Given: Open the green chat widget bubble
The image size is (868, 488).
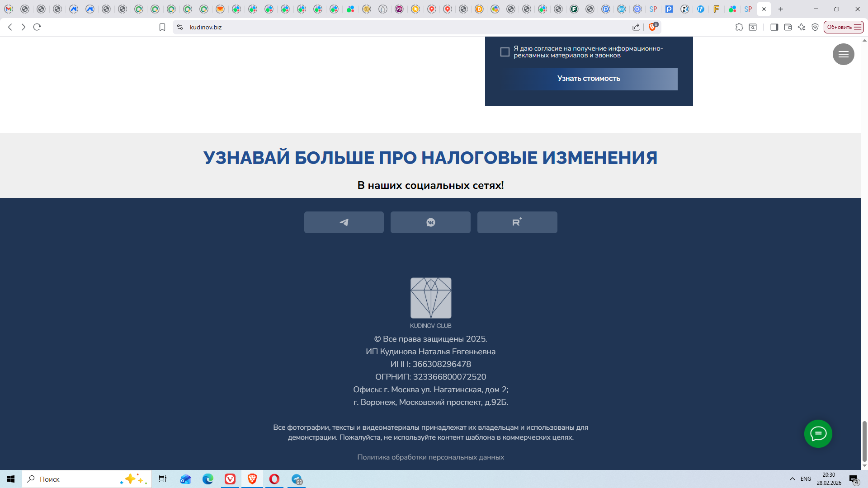Looking at the screenshot, I should (x=818, y=434).
